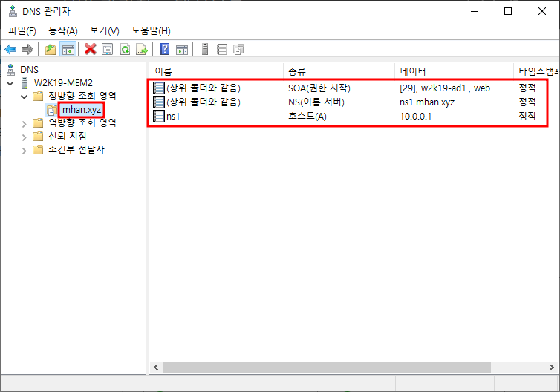The height and width of the screenshot is (392, 560).
Task: Click the horizontal scrollbar left arrow
Action: coord(156,367)
